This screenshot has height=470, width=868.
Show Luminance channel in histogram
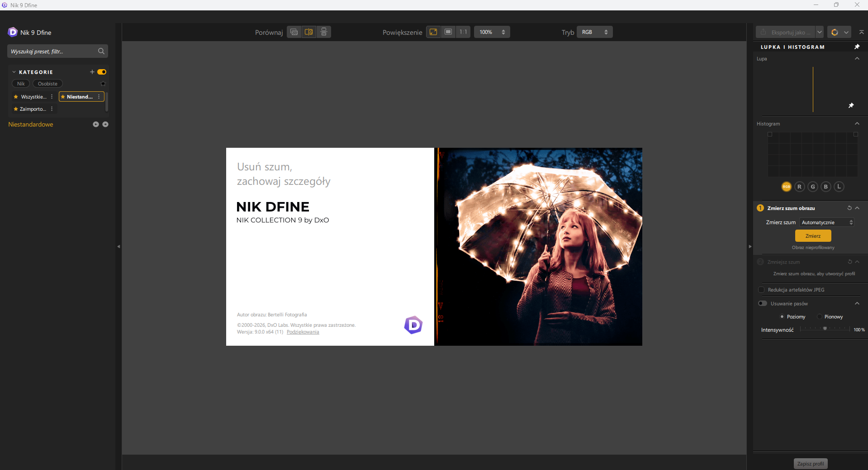coord(839,187)
